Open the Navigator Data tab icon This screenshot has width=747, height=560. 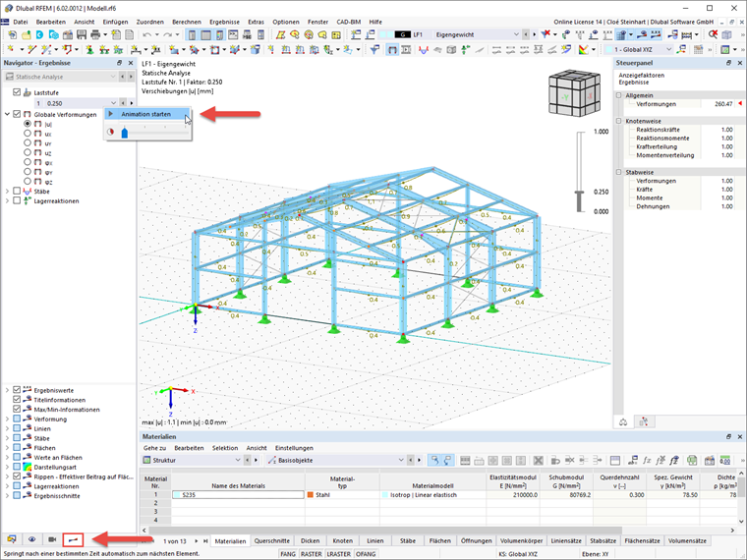tap(12, 539)
